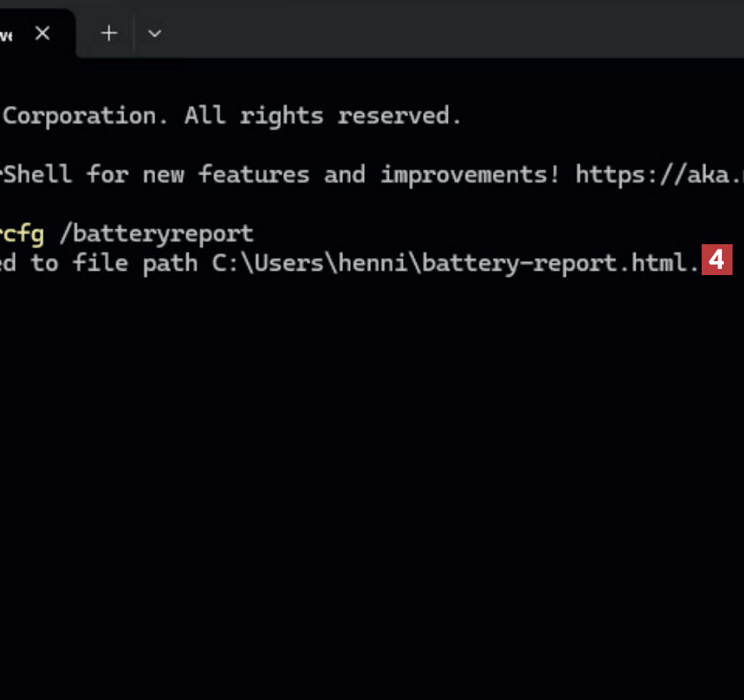744x700 pixels.
Task: Open a new terminal tab with plus button
Action: click(x=108, y=34)
